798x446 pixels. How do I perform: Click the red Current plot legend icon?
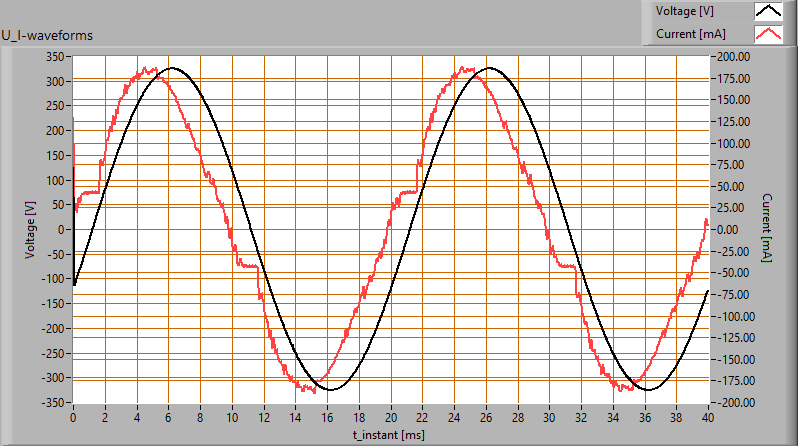[767, 34]
